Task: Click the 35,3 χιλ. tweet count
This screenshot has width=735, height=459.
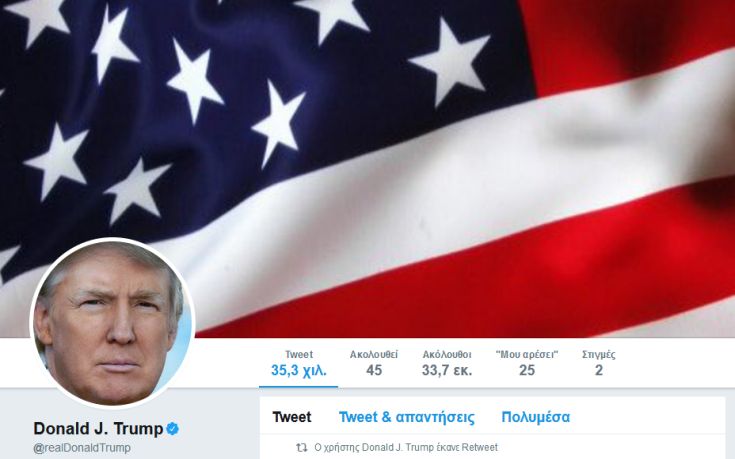Action: pos(299,370)
